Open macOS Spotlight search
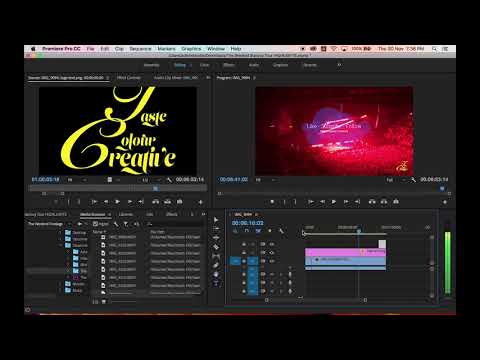The width and height of the screenshot is (480, 360). (434, 49)
